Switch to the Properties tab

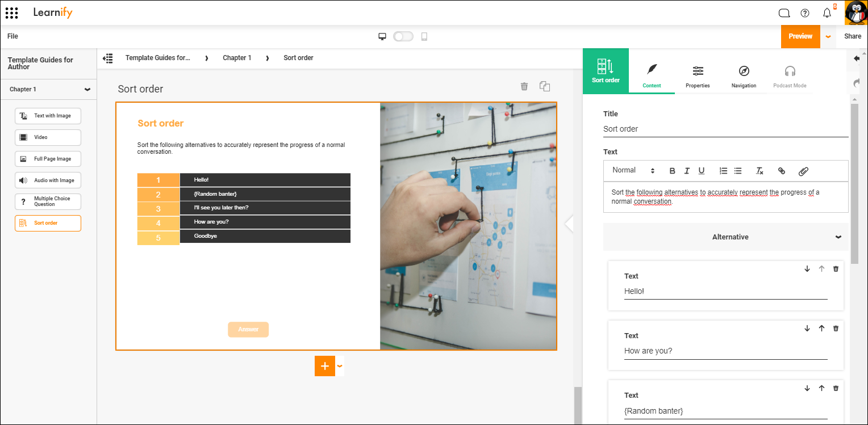click(698, 75)
